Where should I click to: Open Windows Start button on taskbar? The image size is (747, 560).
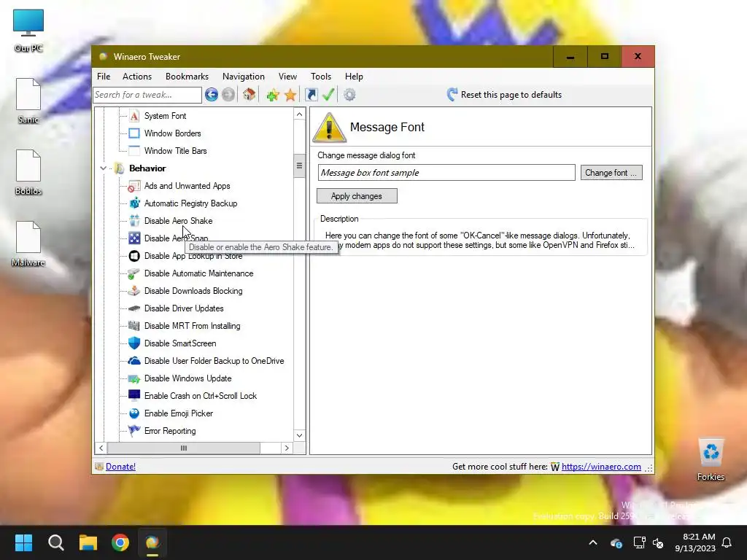pyautogui.click(x=23, y=542)
